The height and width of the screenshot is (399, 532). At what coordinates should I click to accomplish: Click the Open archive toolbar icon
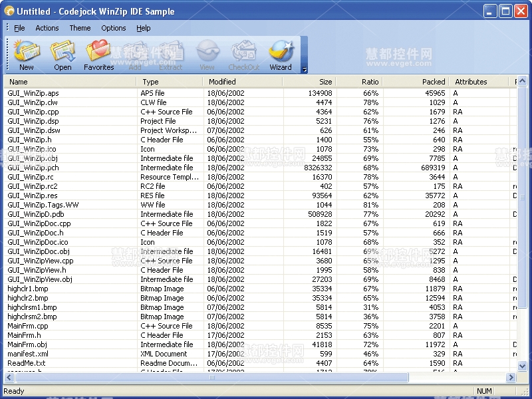[63, 55]
